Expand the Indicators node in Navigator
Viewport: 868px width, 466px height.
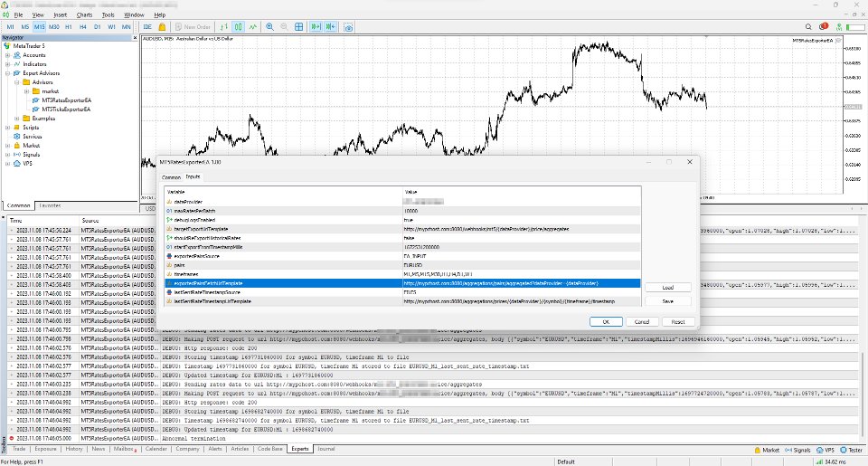8,64
